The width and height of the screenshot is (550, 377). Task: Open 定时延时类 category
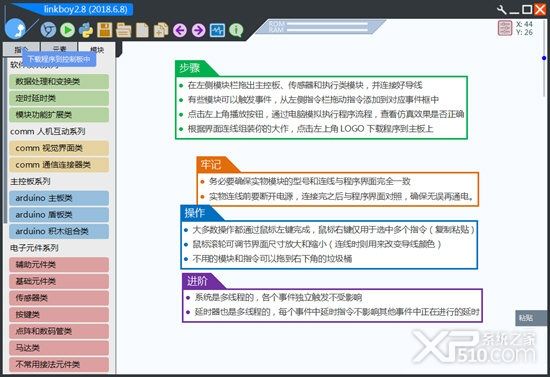59,98
